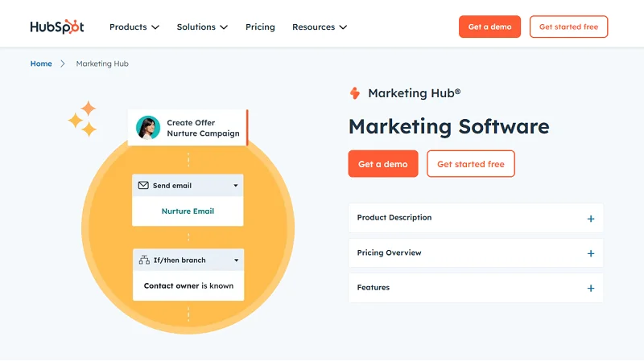Expand the Features section
The height and width of the screenshot is (361, 644).
coord(476,288)
